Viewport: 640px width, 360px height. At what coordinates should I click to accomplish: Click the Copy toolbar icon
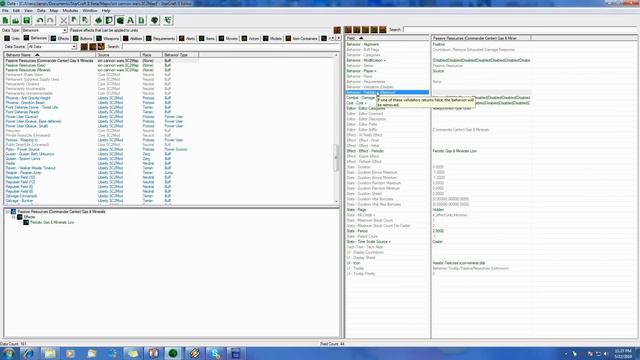(x=74, y=20)
